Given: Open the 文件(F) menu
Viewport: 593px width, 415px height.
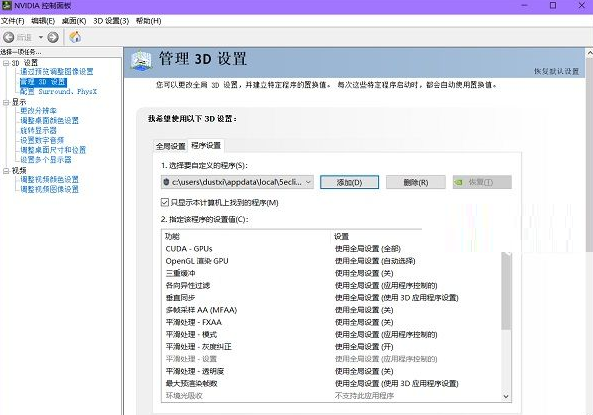Looking at the screenshot, I should (12, 21).
